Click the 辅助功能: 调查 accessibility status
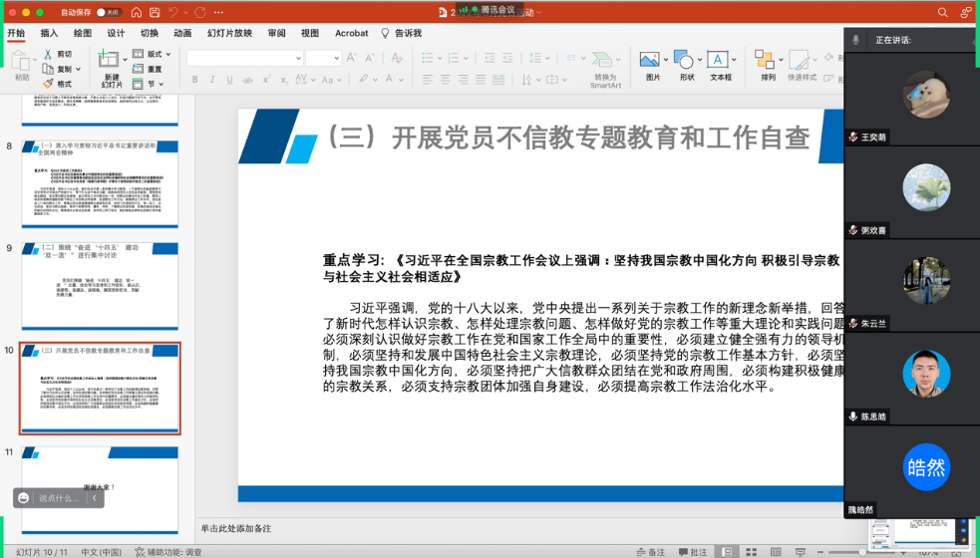 (168, 552)
